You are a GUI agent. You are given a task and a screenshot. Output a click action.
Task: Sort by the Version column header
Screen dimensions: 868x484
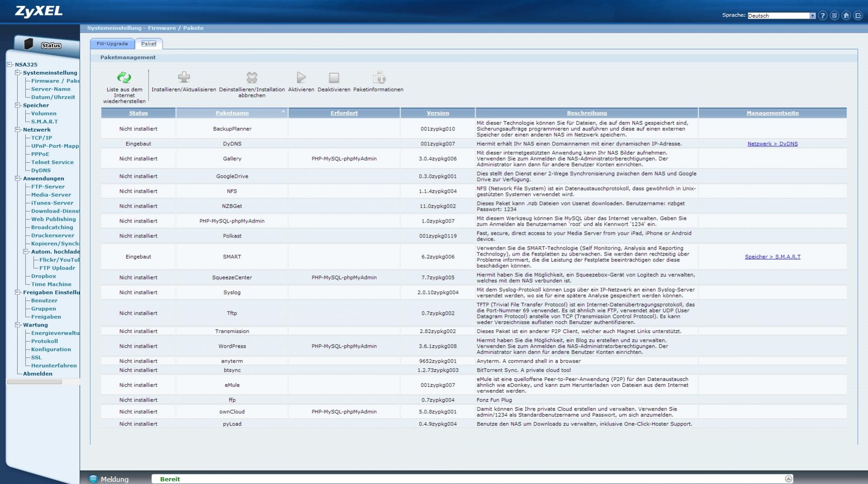[x=438, y=113]
